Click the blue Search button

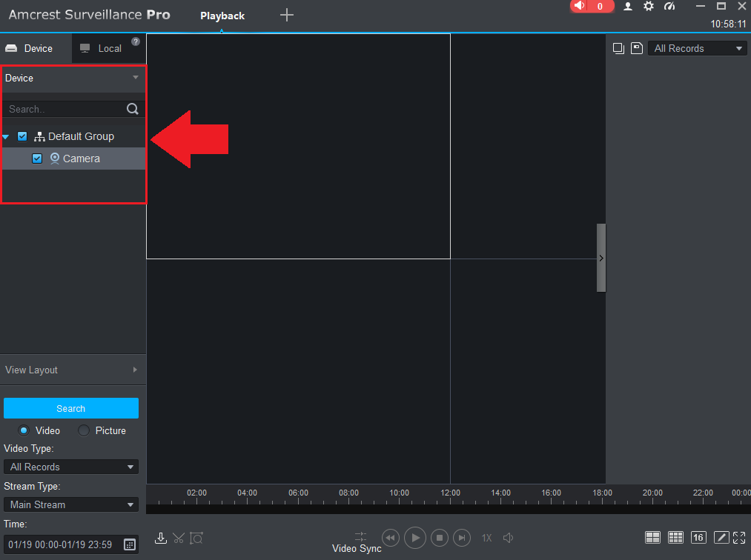click(71, 408)
